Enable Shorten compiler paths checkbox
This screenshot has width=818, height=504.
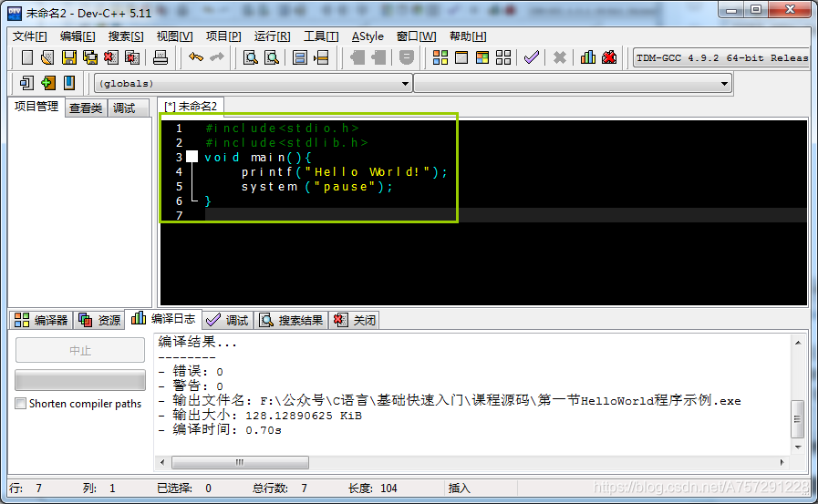(x=20, y=404)
